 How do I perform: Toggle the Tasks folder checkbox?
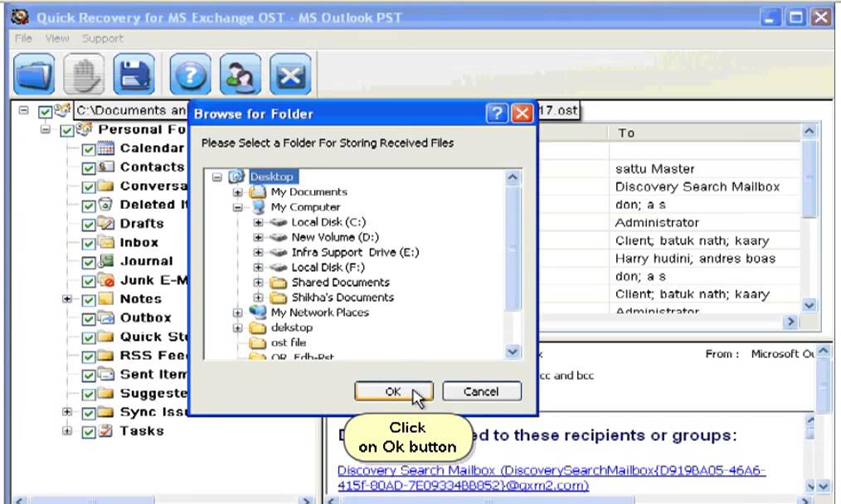pos(89,432)
